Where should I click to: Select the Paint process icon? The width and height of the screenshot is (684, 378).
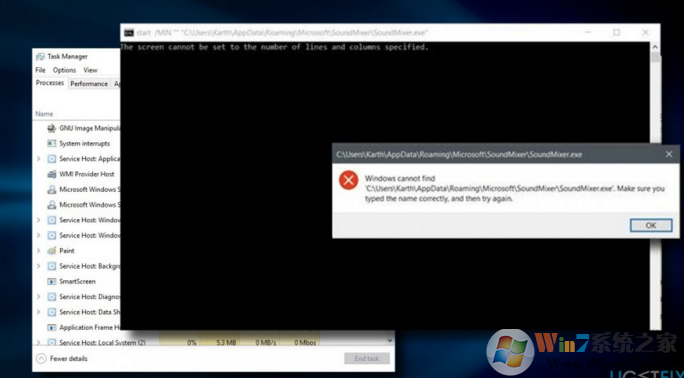click(x=52, y=251)
